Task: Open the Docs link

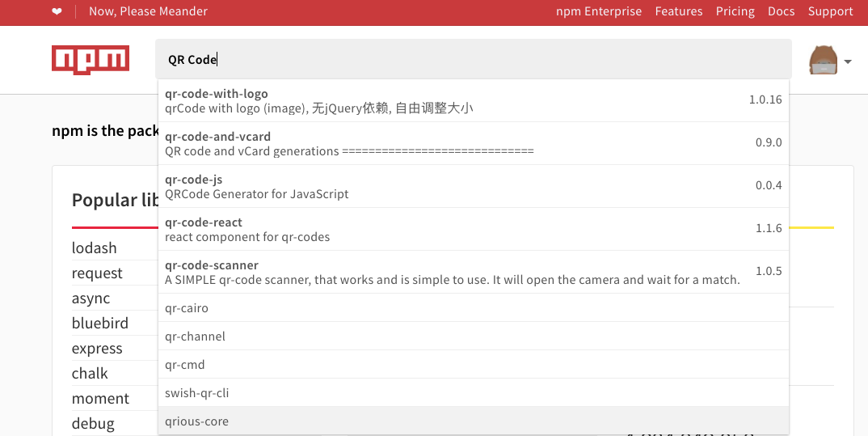Action: tap(781, 11)
